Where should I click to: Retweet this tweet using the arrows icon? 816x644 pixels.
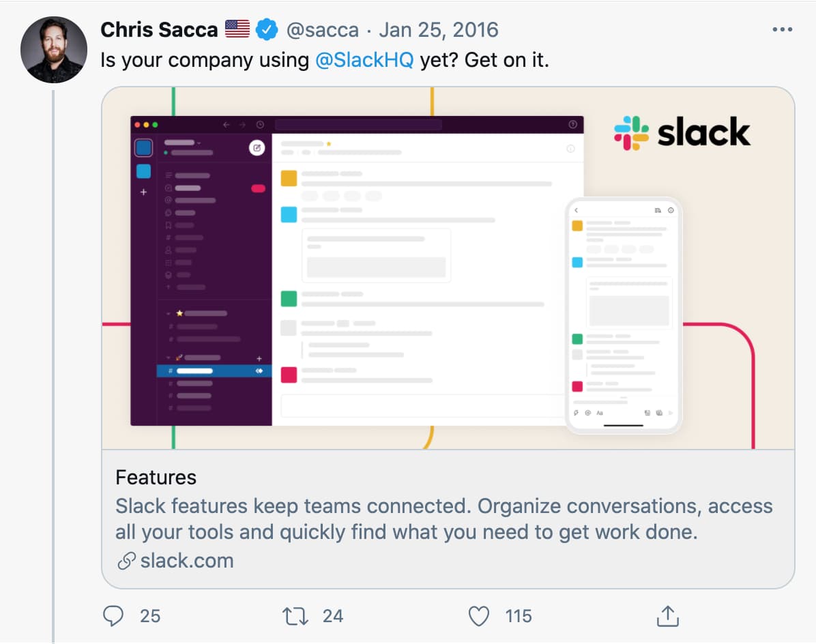pos(295,616)
